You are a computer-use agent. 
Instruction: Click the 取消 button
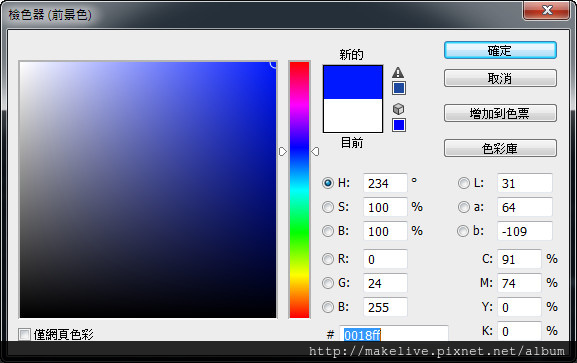click(500, 78)
